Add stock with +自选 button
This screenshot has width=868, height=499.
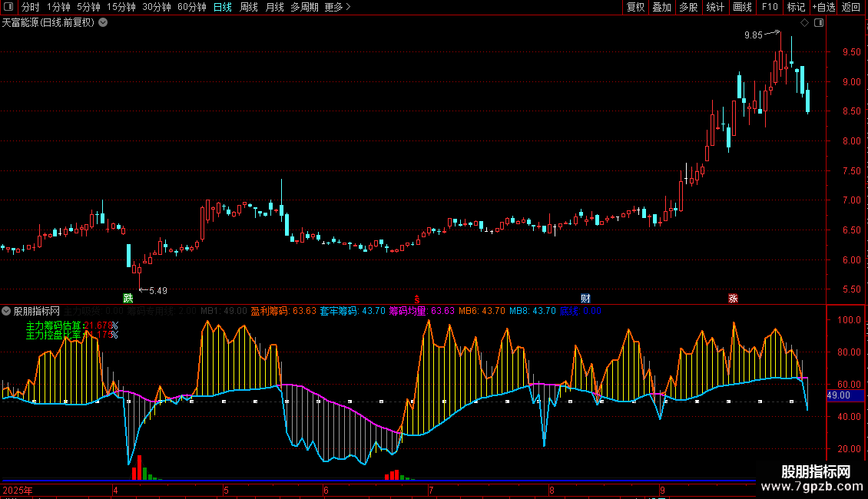(x=823, y=8)
